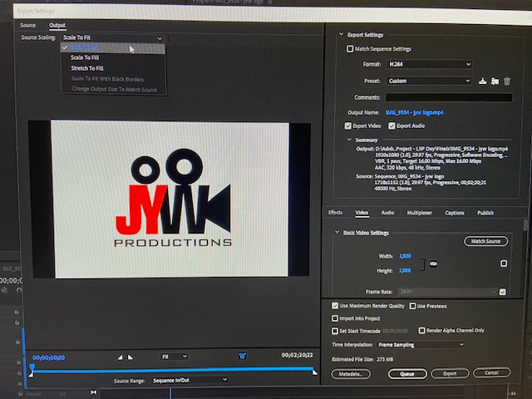Enable Render Alpha Channel Only
The image size is (532, 399).
421,331
